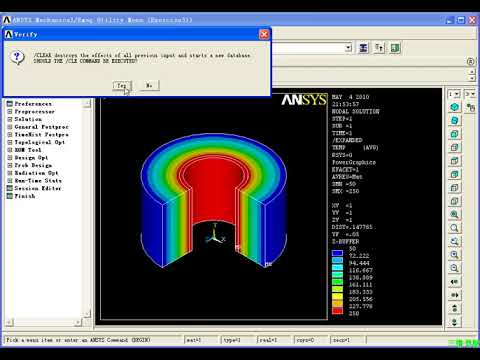Pan the model down
Screen dimensions: 480x360
454,322
